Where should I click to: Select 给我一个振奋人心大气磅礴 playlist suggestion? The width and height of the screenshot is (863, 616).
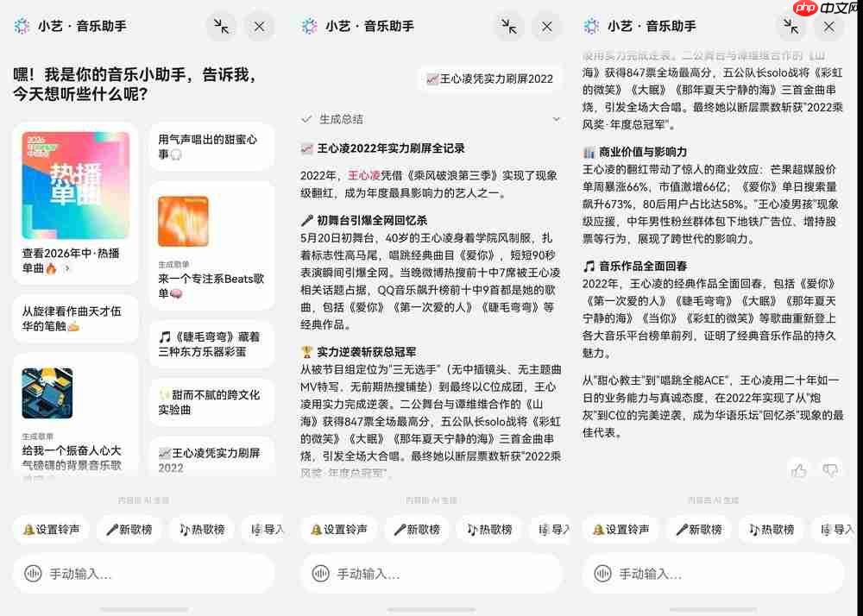point(72,457)
